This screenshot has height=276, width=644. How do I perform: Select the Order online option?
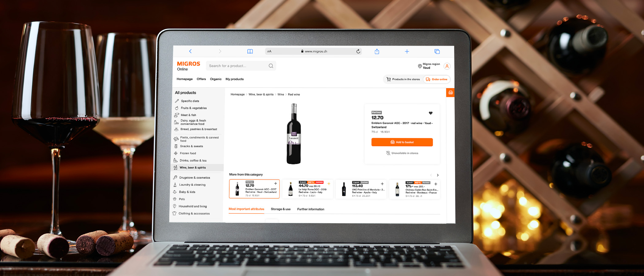436,79
